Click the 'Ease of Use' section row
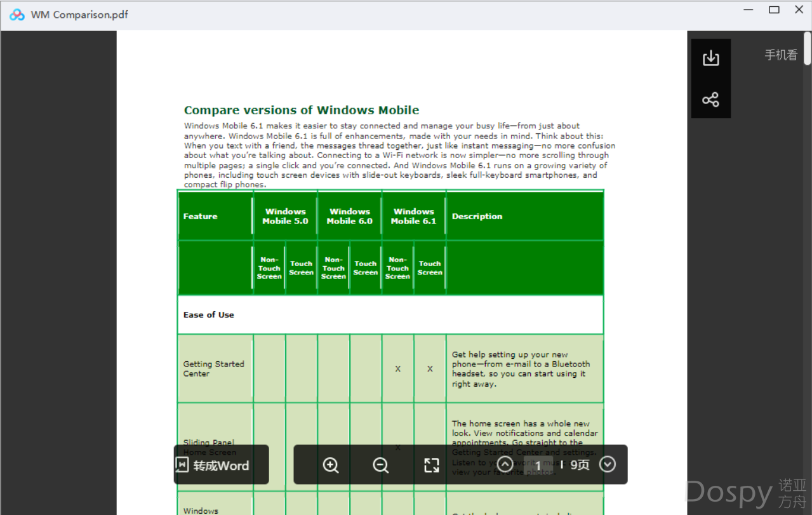Image resolution: width=812 pixels, height=515 pixels. pos(390,315)
